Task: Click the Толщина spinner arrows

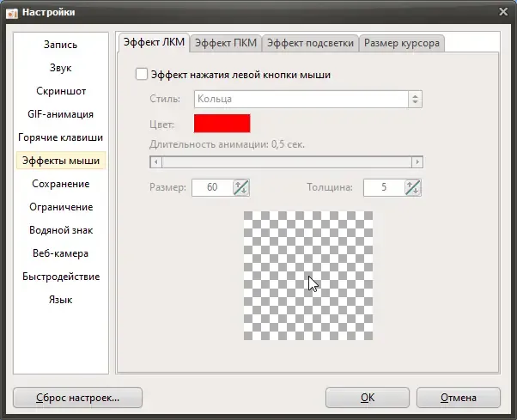Action: (413, 187)
